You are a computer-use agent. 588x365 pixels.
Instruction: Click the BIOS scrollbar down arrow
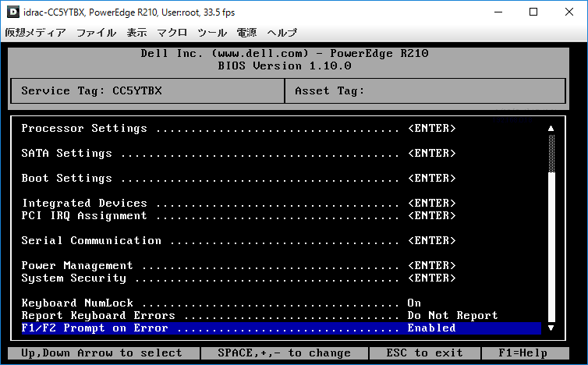(551, 328)
